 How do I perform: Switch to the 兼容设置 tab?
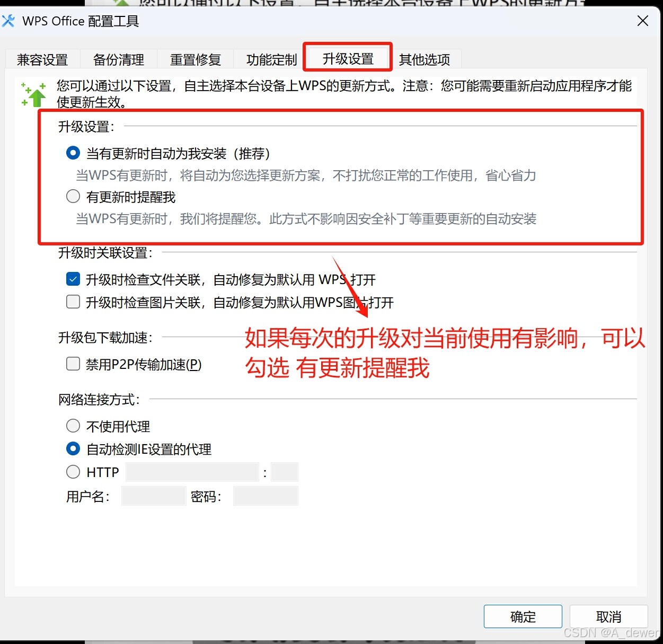[42, 60]
